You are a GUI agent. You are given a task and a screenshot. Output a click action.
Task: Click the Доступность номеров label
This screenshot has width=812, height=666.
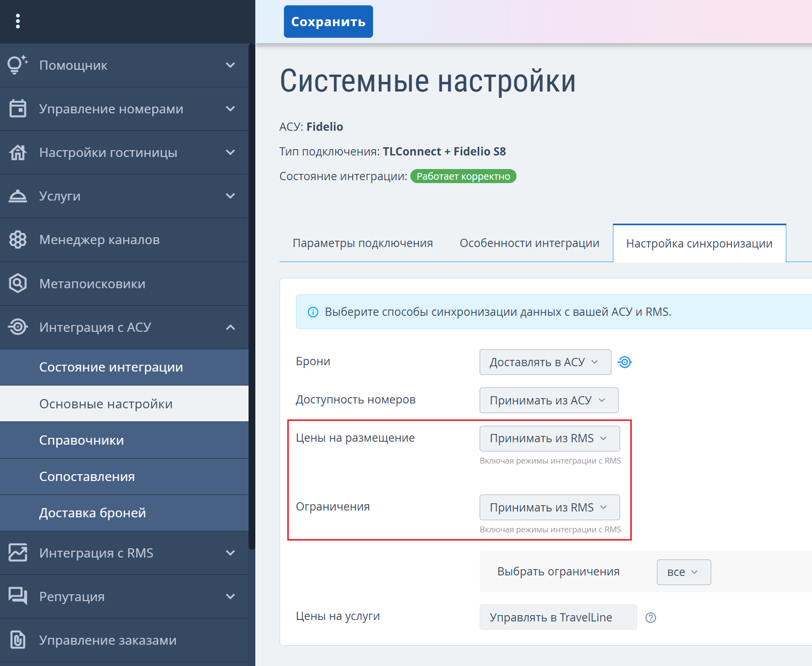click(x=356, y=400)
